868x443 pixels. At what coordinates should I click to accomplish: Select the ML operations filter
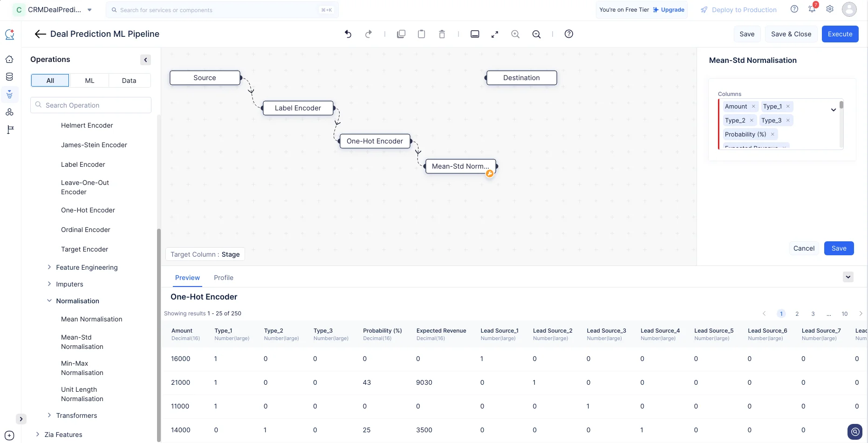pyautogui.click(x=89, y=81)
